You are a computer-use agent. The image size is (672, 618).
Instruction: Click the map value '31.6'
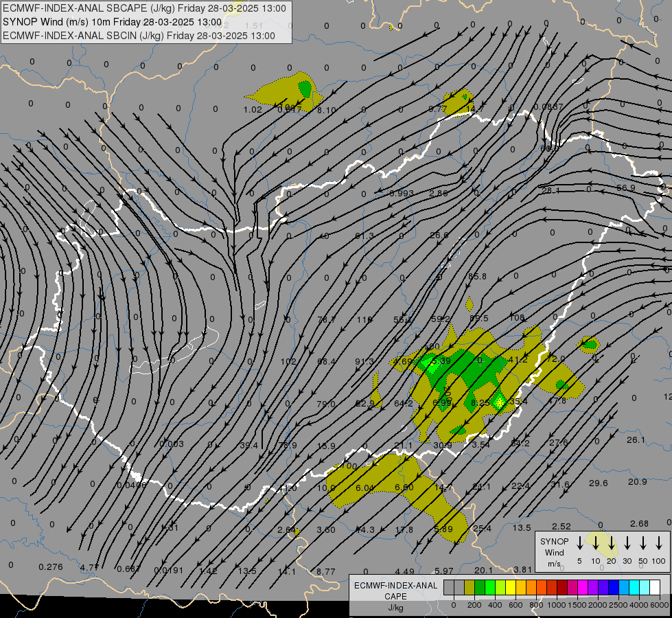pyautogui.click(x=559, y=485)
